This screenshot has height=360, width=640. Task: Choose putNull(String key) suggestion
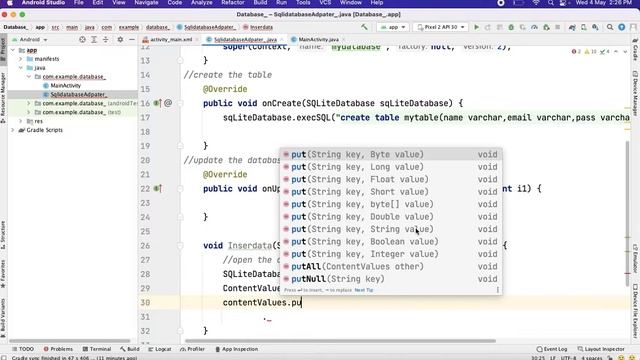391,279
